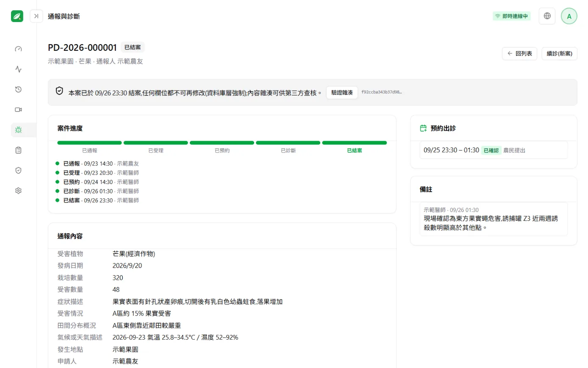The width and height of the screenshot is (588, 368).
Task: Click the 已結案 status badge near case ID
Action: click(133, 47)
